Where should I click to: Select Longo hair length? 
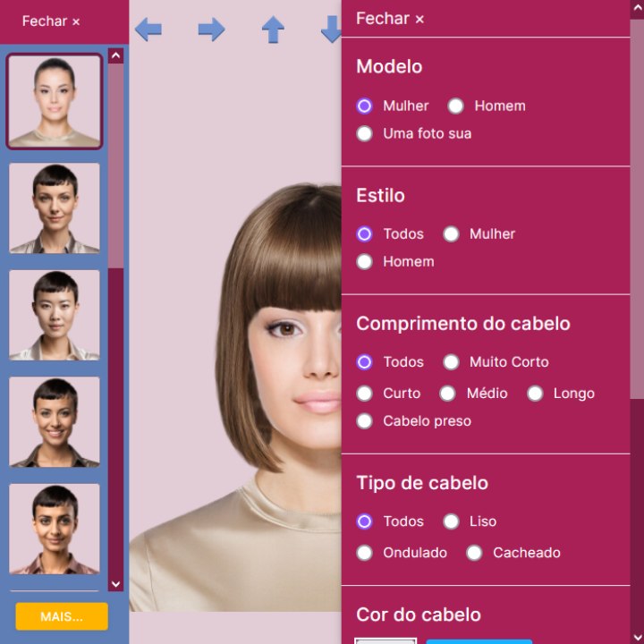tap(535, 394)
